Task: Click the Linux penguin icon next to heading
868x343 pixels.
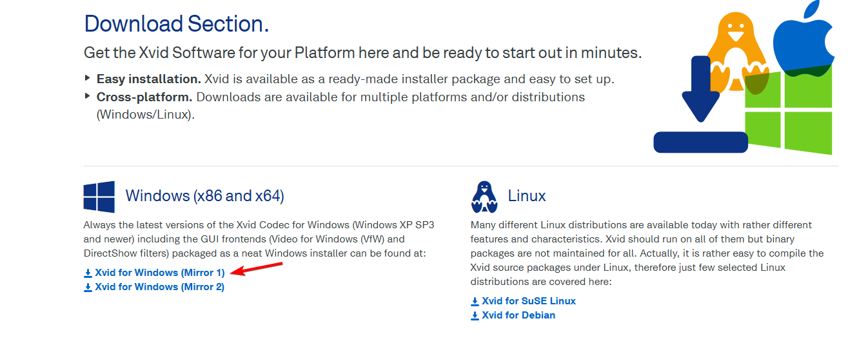Action: coord(484,197)
